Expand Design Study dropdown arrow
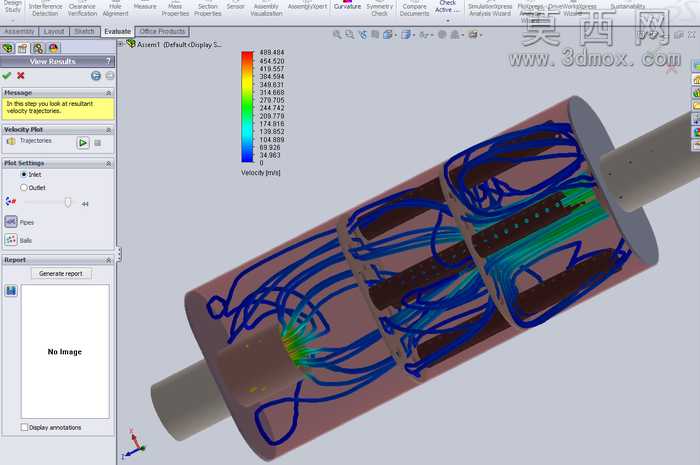Image resolution: width=700 pixels, height=465 pixels. tap(12, 21)
